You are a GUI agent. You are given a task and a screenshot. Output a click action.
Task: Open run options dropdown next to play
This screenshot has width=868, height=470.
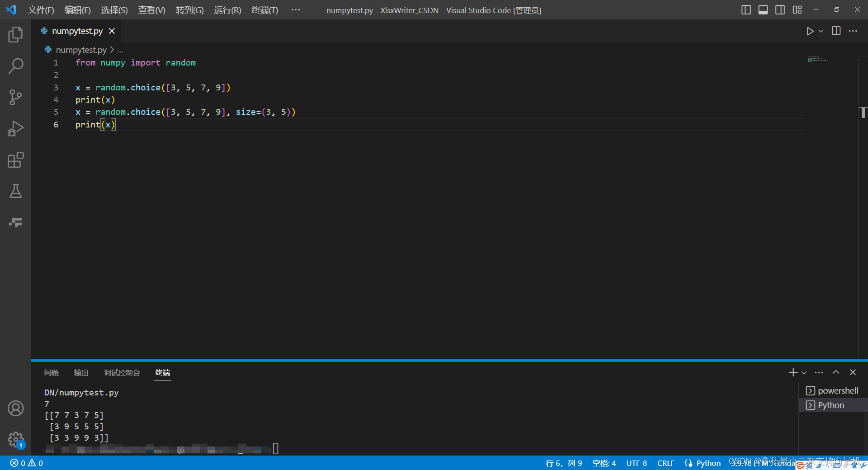(821, 31)
